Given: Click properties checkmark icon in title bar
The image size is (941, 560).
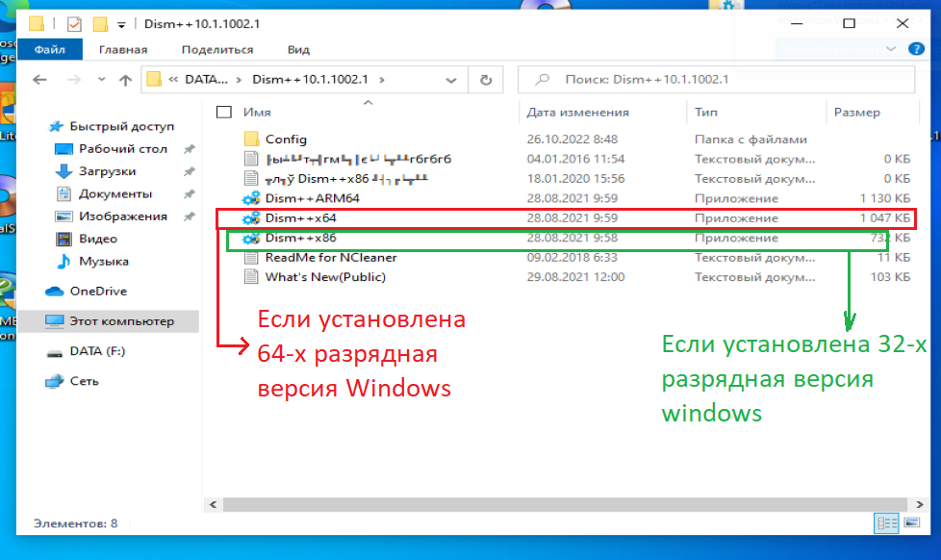Looking at the screenshot, I should pyautogui.click(x=74, y=25).
